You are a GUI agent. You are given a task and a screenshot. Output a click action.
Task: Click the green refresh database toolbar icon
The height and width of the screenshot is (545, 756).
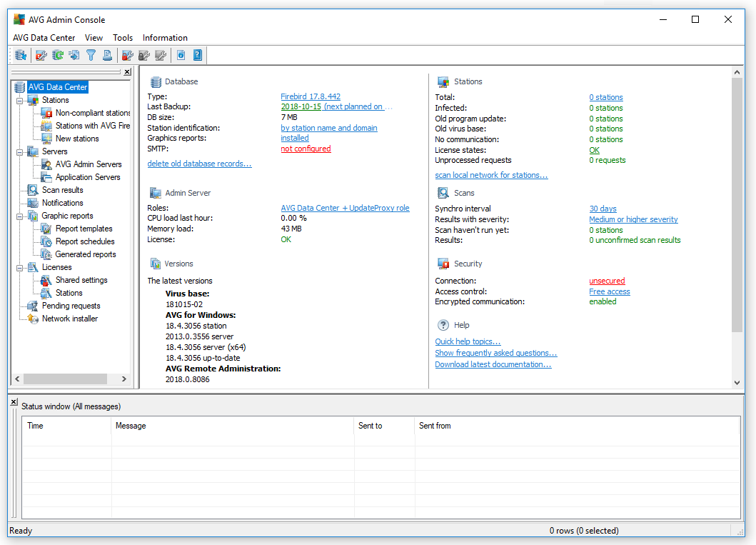58,56
